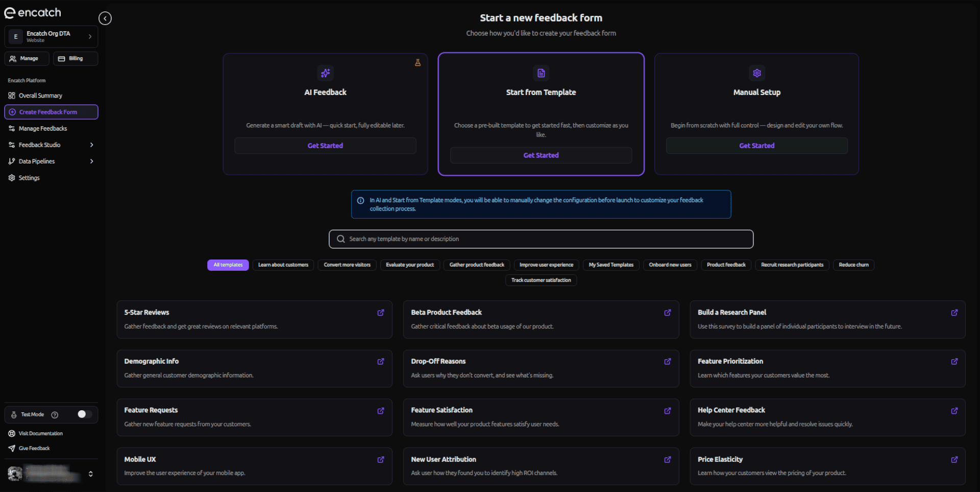
Task: Click Get Started under Manual Setup
Action: click(x=756, y=145)
